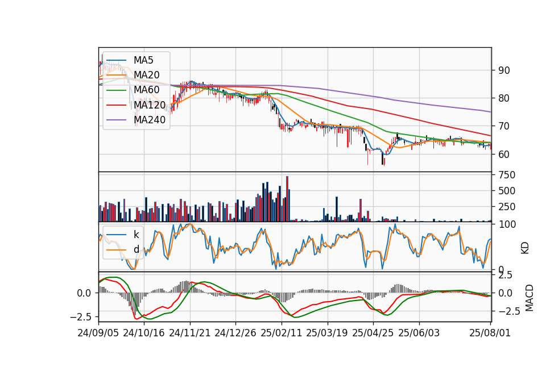The image size is (546, 392).
Task: Click the tallest volume bar near 25/02/11
Action: [287, 199]
